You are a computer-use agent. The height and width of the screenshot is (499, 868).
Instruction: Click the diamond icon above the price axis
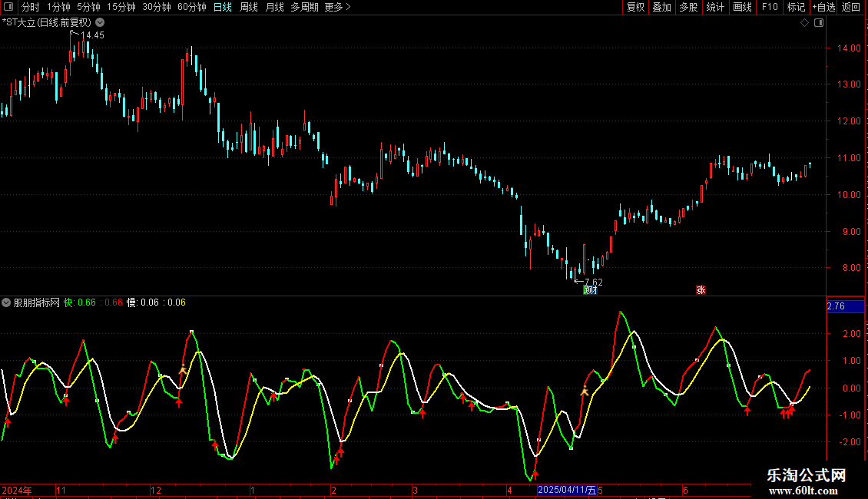[x=804, y=23]
